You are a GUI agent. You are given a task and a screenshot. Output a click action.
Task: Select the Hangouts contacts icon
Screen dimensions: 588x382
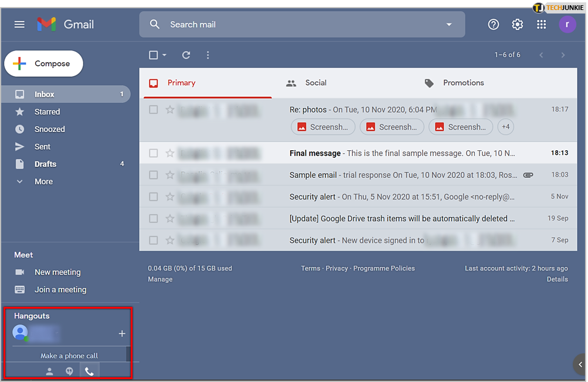[x=49, y=371]
